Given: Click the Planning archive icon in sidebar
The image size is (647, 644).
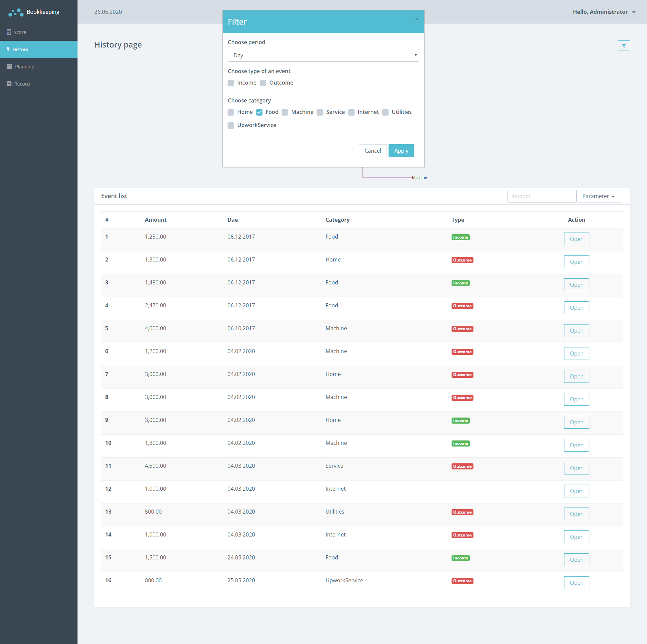Looking at the screenshot, I should coord(9,67).
